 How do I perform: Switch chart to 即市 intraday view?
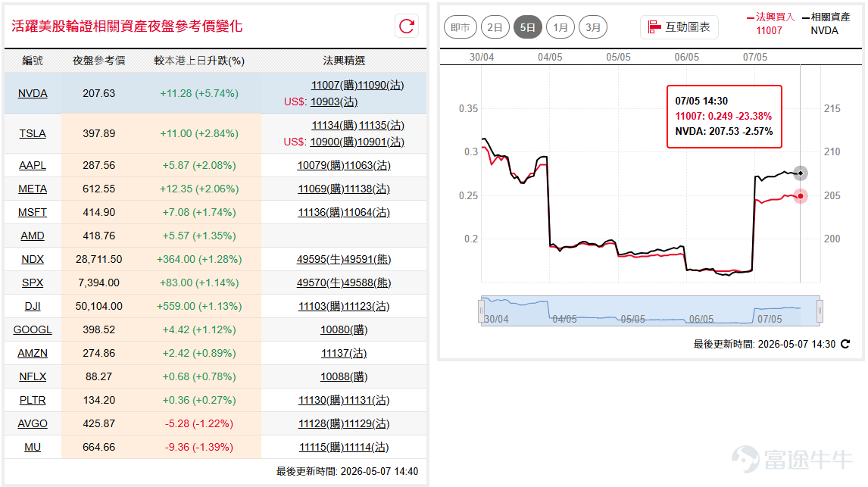coord(460,27)
